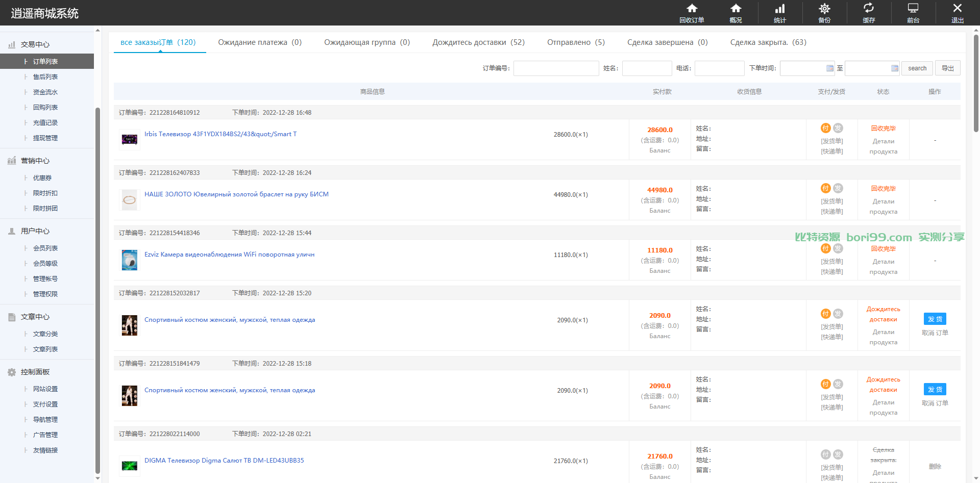Image resolution: width=980 pixels, height=483 pixels.
Task: Open the 概况 overview icon
Action: [736, 8]
